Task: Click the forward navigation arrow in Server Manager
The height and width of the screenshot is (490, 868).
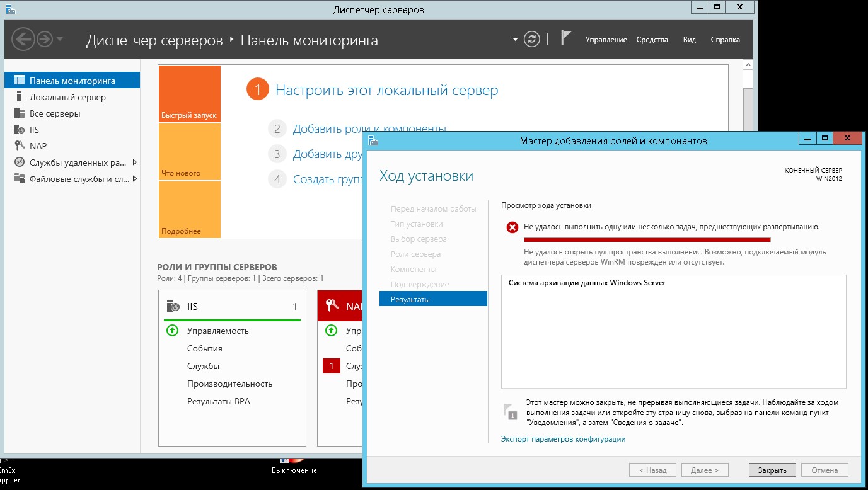Action: 44,40
